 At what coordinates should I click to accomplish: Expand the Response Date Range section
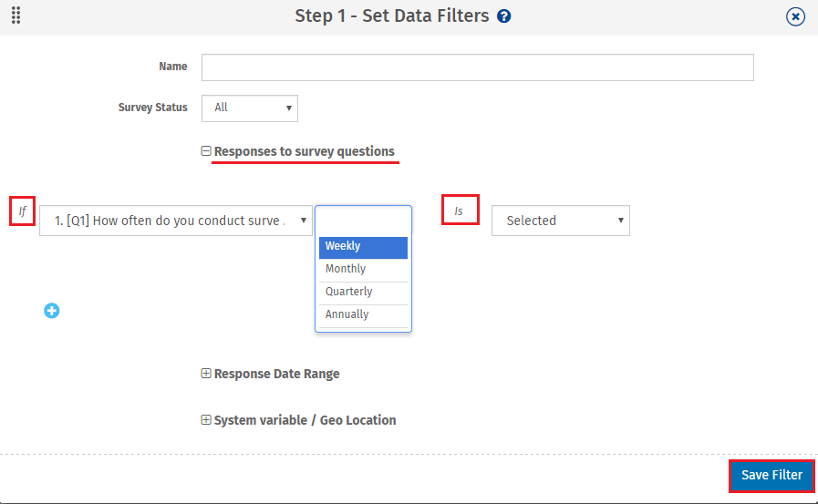pyautogui.click(x=206, y=374)
